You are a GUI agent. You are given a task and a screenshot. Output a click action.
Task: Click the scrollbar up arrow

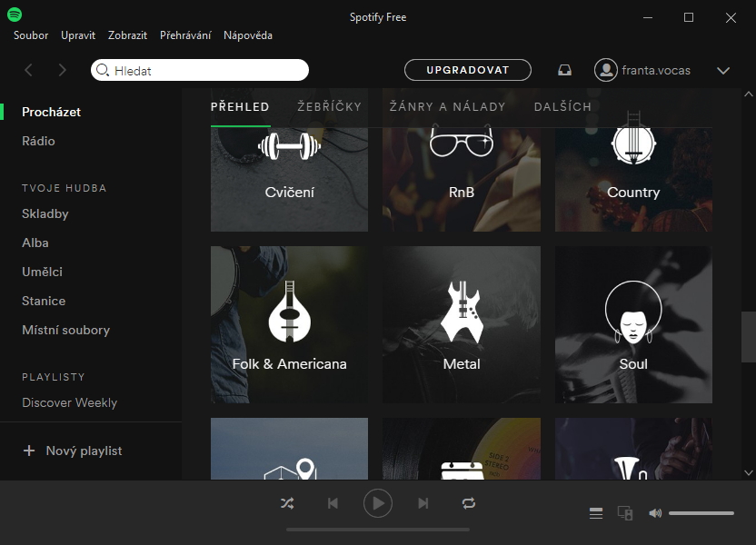tap(749, 94)
